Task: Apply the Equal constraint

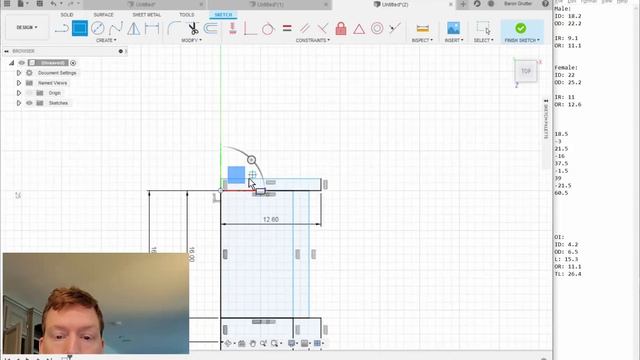Action: [x=287, y=29]
